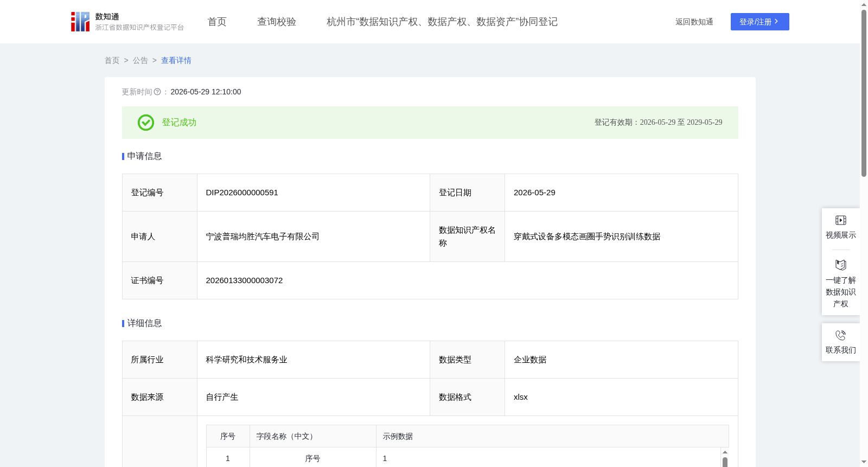Viewport: 868px width, 467px height.
Task: Click the 数据格式 label cell
Action: point(467,397)
